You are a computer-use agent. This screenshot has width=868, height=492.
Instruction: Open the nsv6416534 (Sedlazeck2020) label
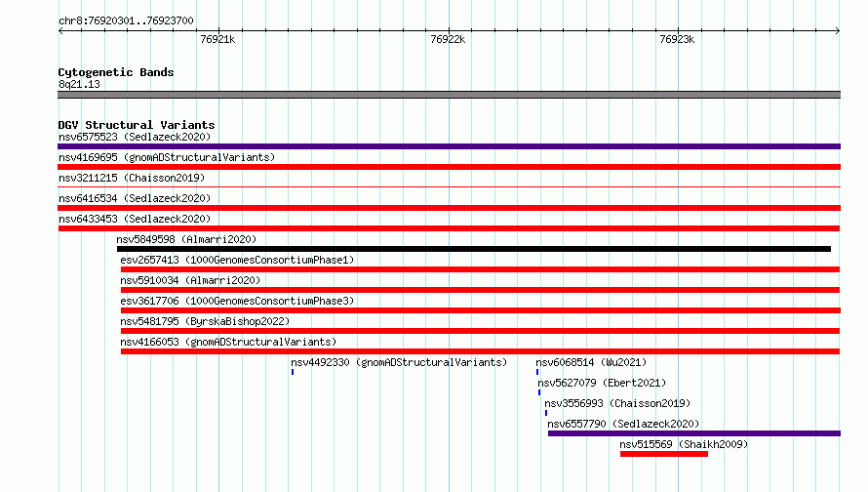[135, 198]
